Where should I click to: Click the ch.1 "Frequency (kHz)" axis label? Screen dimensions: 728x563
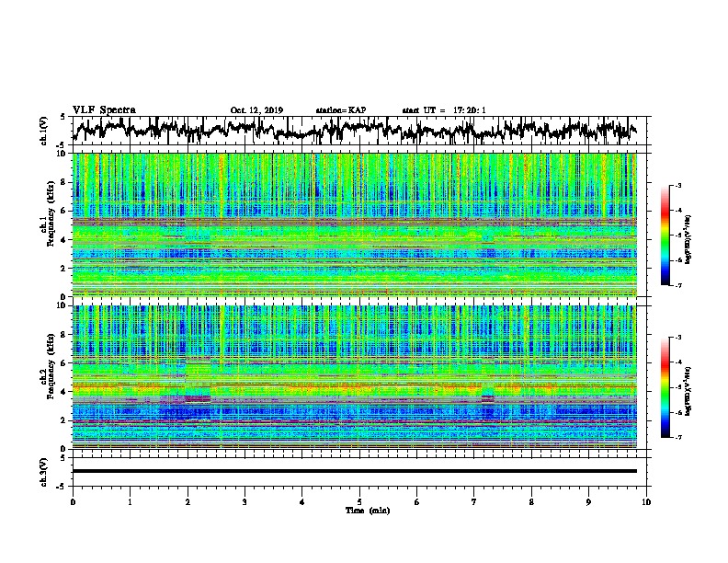pos(51,213)
